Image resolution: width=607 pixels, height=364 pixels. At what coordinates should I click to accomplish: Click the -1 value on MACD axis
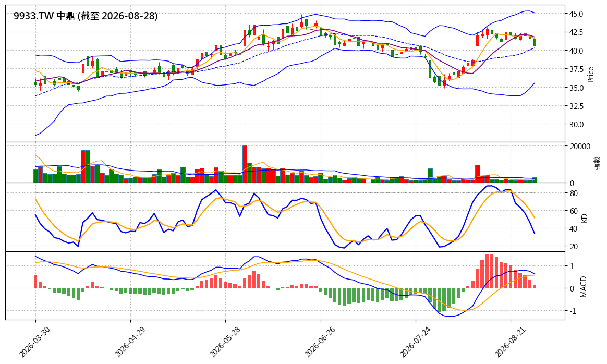pos(573,311)
